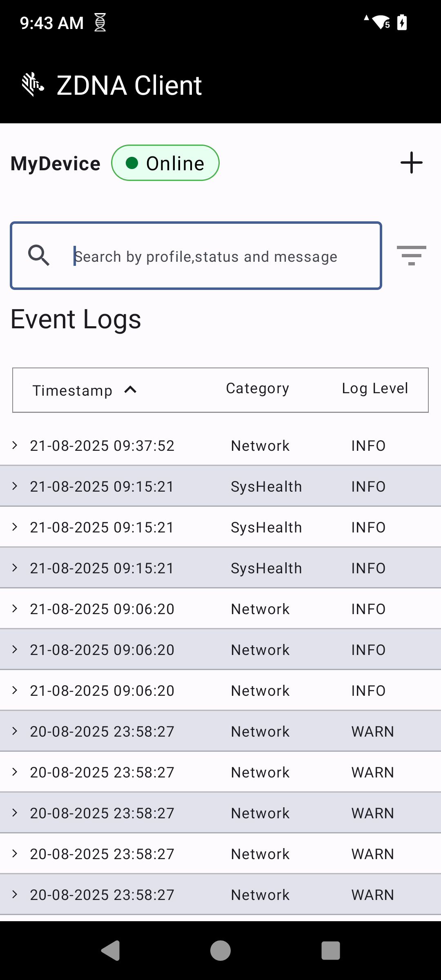Tap the Wi-Fi status bar icon
Image resolution: width=441 pixels, height=980 pixels.
tap(381, 22)
